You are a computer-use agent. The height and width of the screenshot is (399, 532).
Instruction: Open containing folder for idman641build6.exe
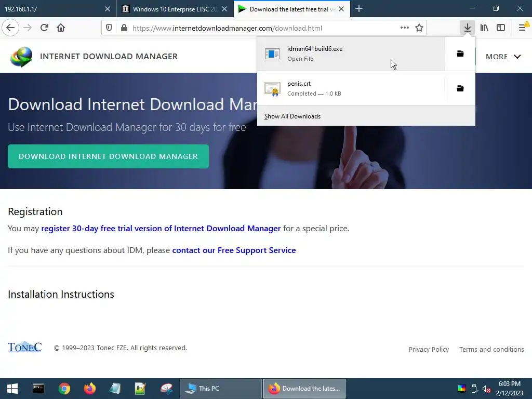(460, 54)
